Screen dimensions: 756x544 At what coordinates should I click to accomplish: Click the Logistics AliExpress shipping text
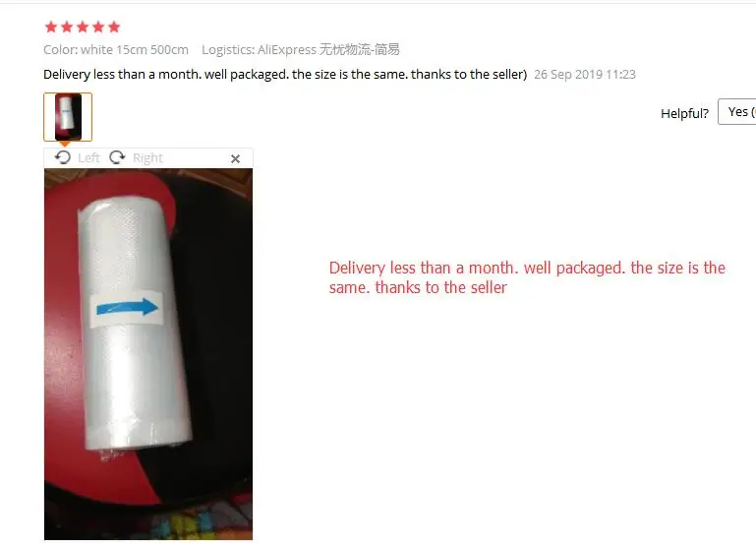[x=301, y=49]
